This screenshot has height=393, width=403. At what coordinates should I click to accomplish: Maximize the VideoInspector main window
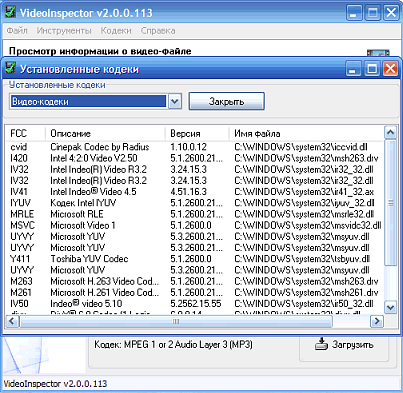tap(373, 13)
